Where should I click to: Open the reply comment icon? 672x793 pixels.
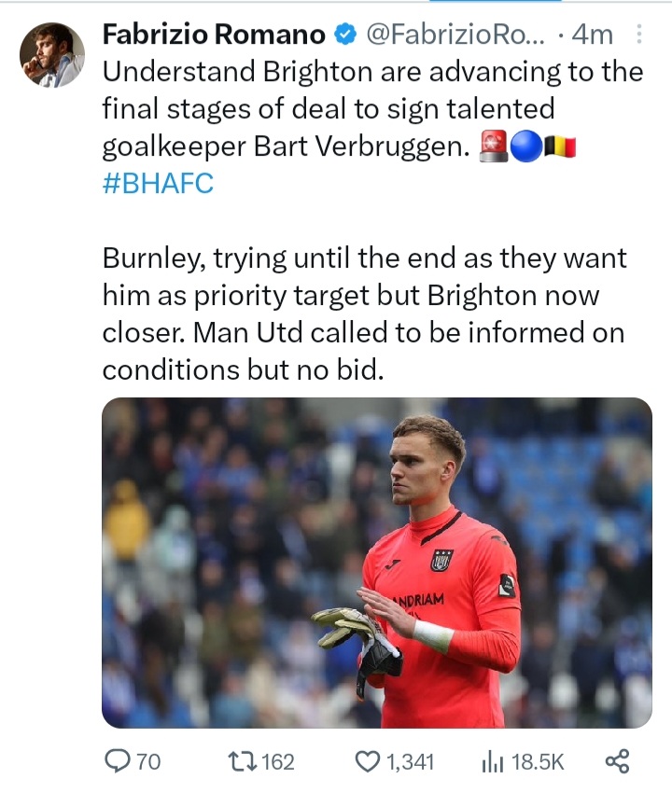[x=118, y=760]
